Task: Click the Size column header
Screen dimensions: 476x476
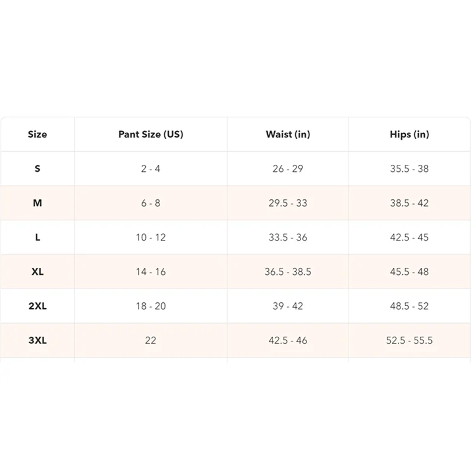Action: 37,134
